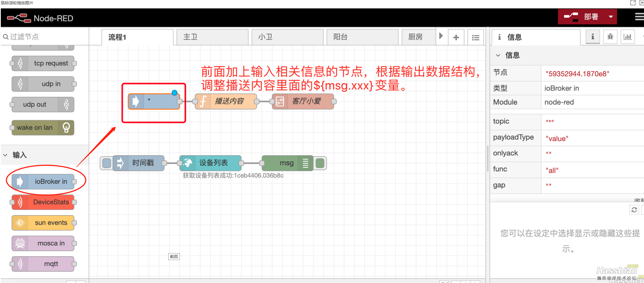Screen dimensions: 644x283
Task: Click the globe icon on 设备列表
Action: (188, 163)
